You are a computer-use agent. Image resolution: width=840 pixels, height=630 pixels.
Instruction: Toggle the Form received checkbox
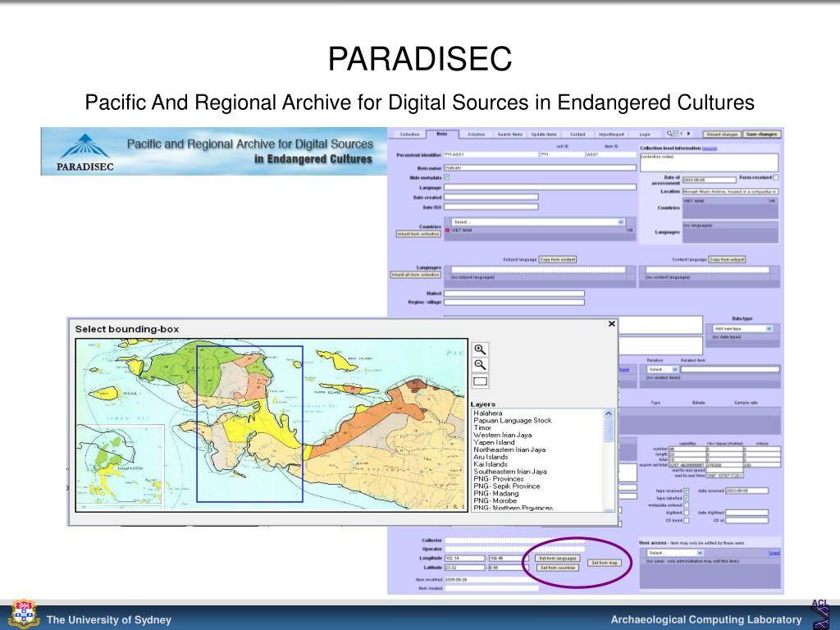[x=776, y=177]
